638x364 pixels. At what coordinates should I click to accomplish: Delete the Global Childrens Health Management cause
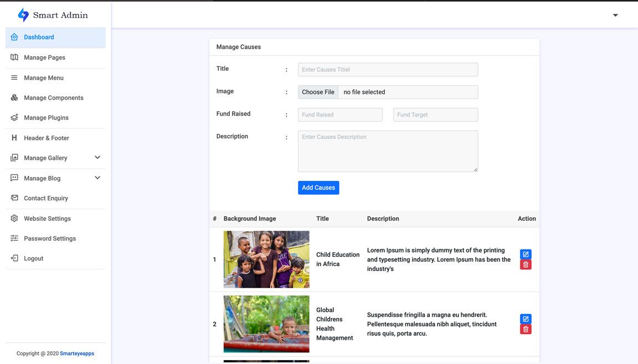(x=526, y=329)
